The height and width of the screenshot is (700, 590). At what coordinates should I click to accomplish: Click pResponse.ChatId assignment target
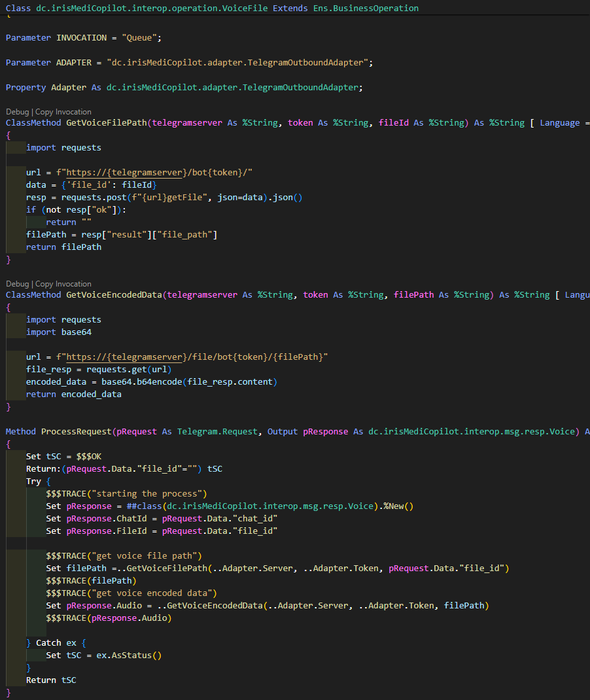click(107, 519)
